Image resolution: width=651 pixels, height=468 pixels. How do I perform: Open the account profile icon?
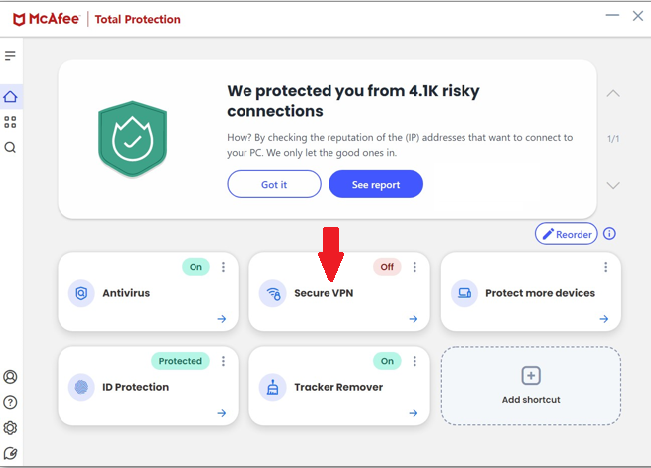[10, 377]
